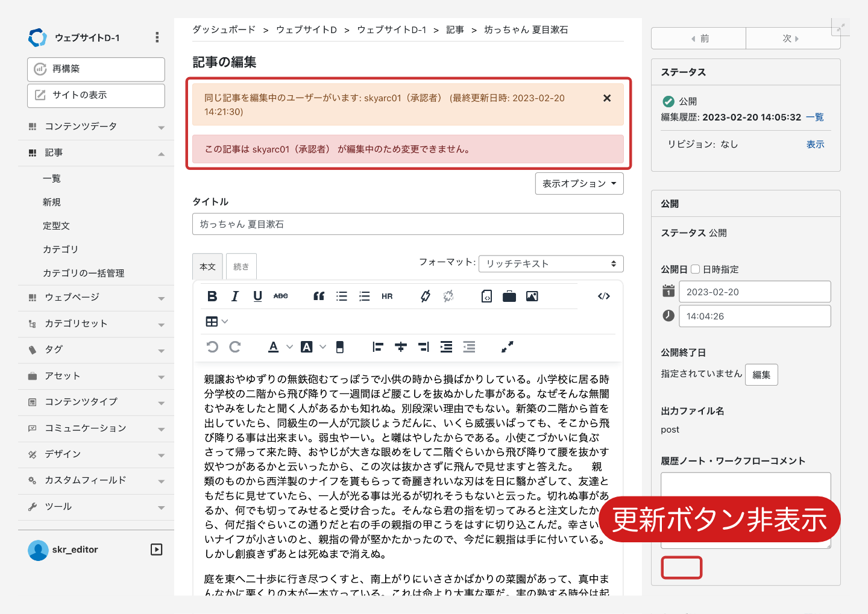Image resolution: width=868 pixels, height=614 pixels.
Task: Open the フォーマット select box
Action: coord(550,264)
